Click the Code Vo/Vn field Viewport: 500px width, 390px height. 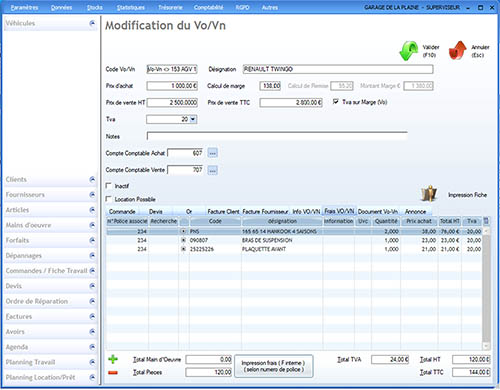[x=172, y=69]
